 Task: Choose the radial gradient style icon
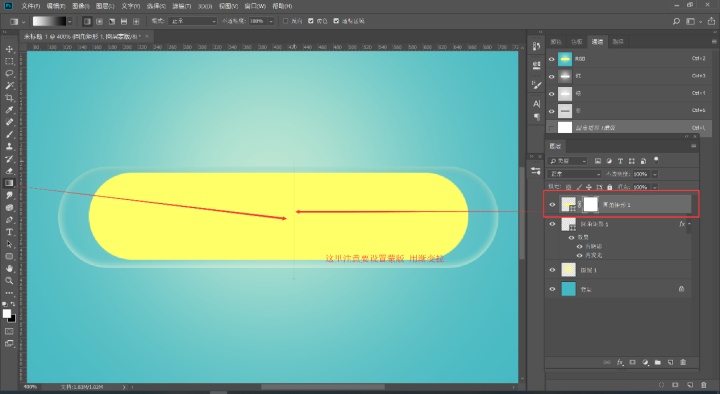[99, 21]
